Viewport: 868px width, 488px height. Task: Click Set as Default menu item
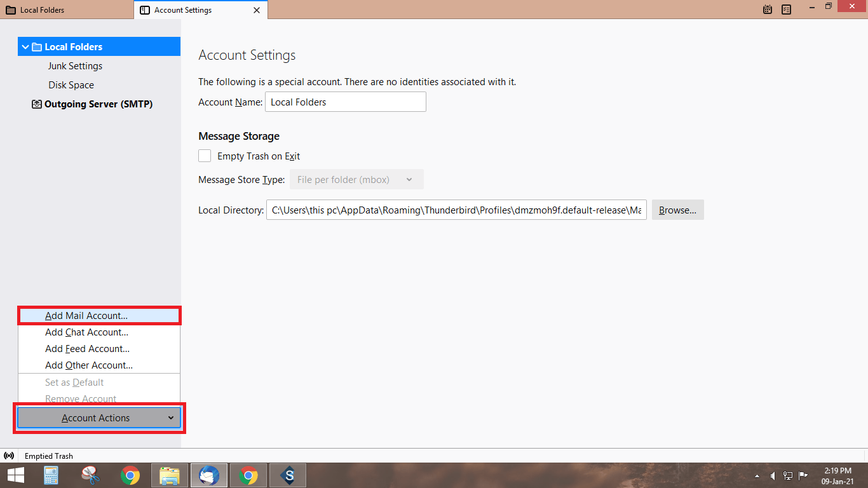99,382
